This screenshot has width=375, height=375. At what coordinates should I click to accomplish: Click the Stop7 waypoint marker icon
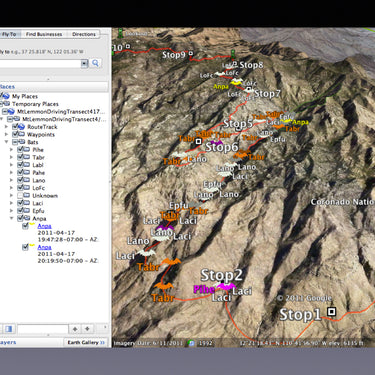click(x=248, y=89)
